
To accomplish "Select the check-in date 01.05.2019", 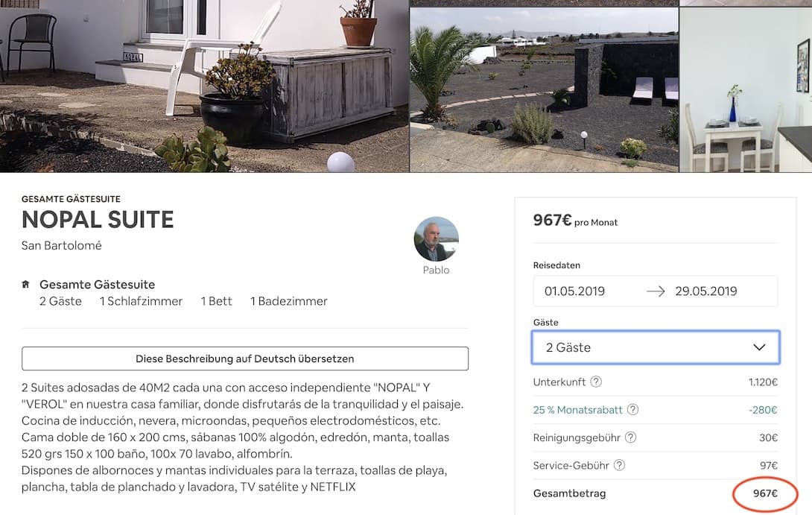I will [x=574, y=291].
